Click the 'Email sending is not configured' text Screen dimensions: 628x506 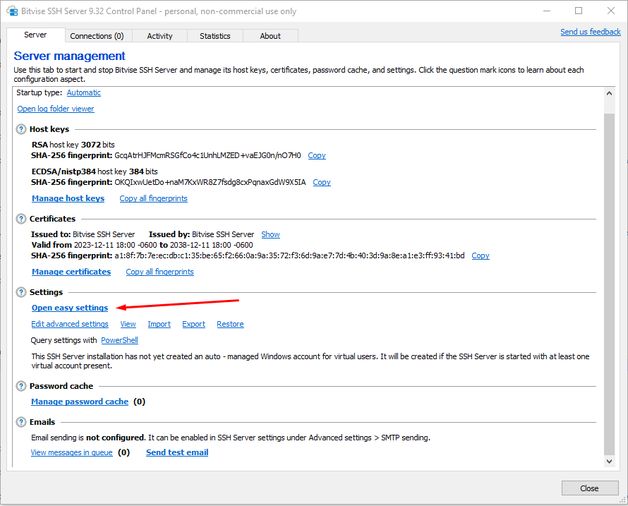tap(88, 438)
